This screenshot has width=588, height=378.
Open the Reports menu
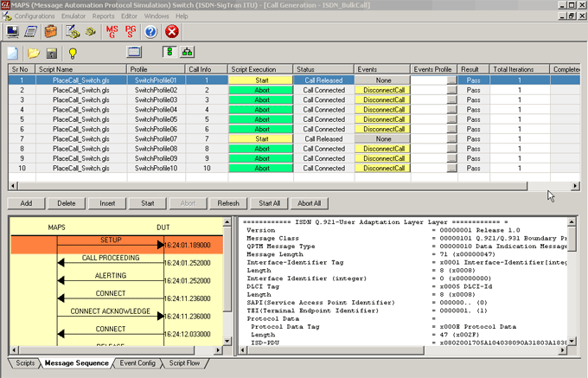[x=103, y=16]
